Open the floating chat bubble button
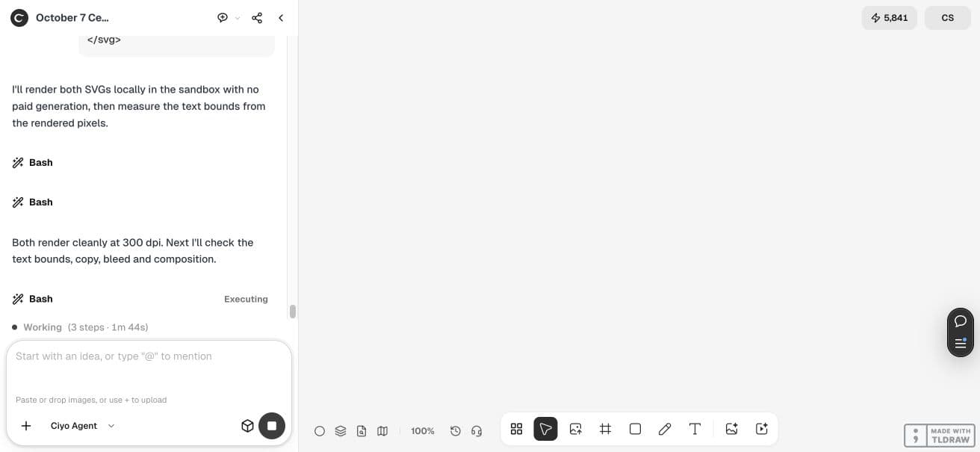The image size is (980, 452). 961,321
